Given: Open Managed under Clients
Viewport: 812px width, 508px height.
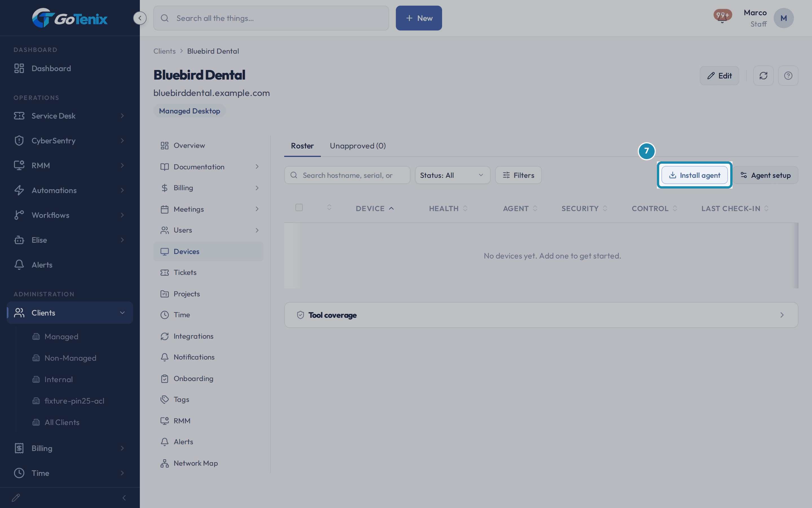Looking at the screenshot, I should pos(61,336).
